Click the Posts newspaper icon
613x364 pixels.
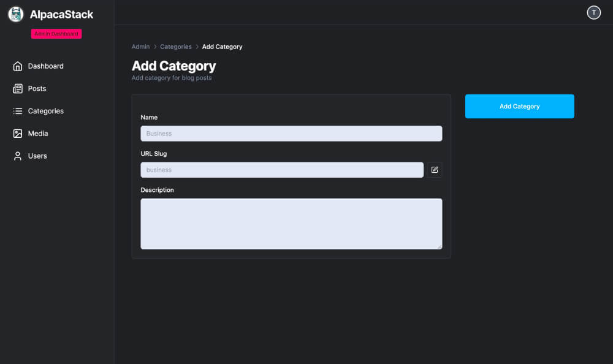(x=17, y=88)
